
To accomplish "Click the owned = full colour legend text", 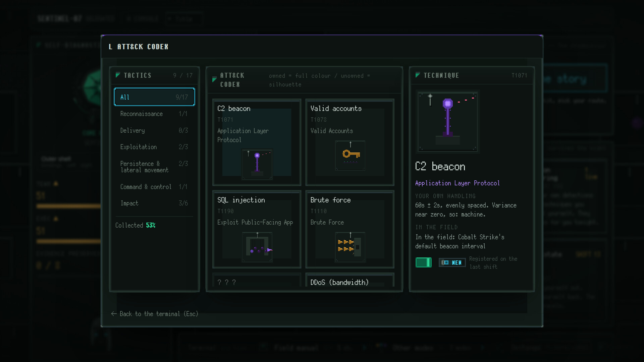I will [x=319, y=80].
